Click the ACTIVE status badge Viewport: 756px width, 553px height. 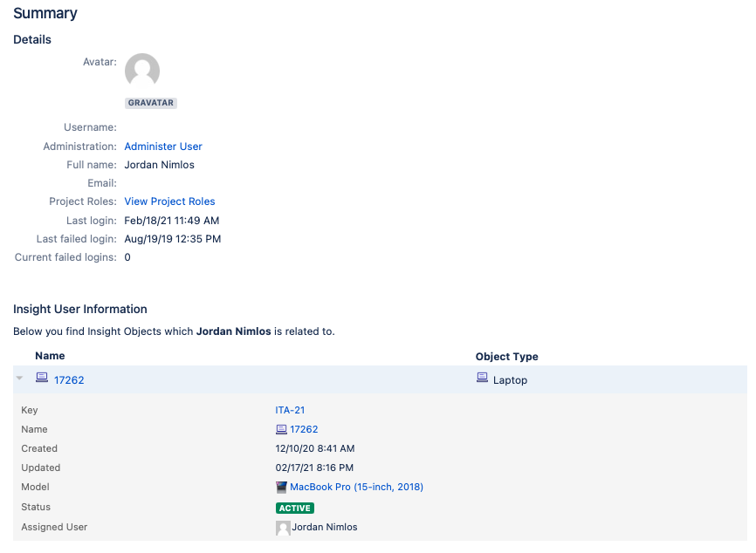coord(295,509)
